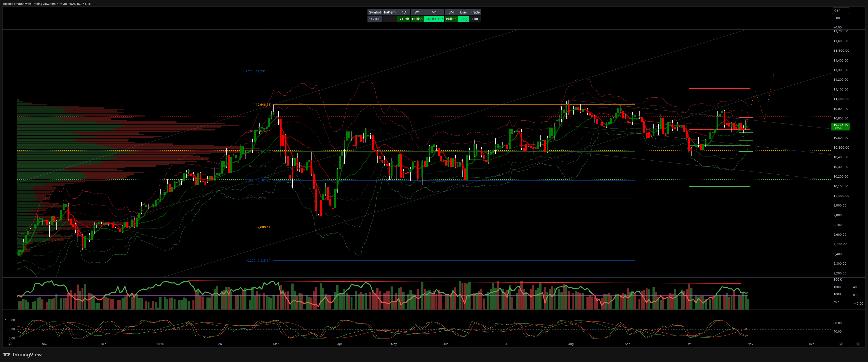The height and width of the screenshot is (362, 868).
Task: Open the GBP currency selector
Action: click(841, 11)
